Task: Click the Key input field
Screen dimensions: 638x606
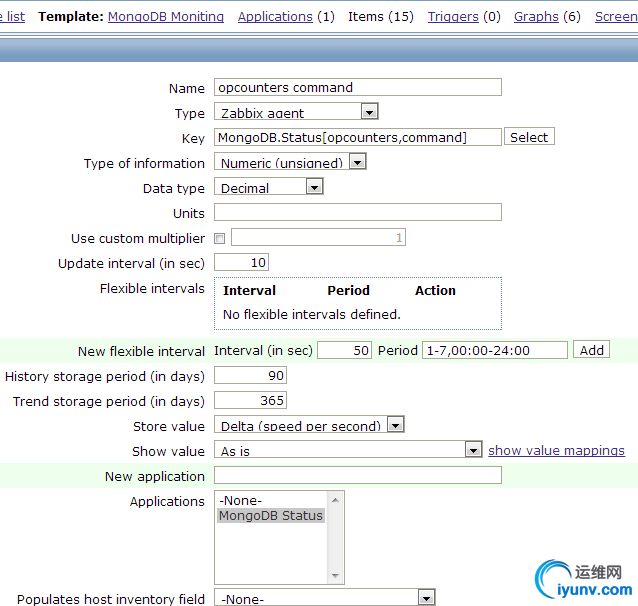Action: [x=358, y=138]
